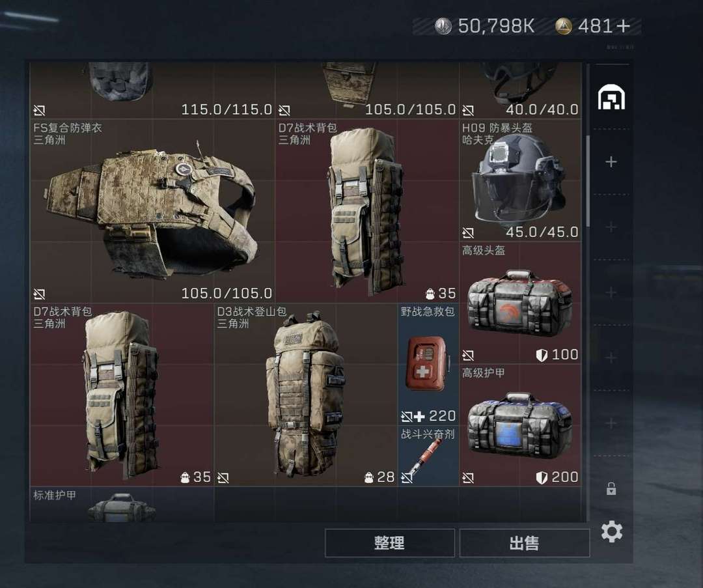Select the FS复合防弹衣 body armor
This screenshot has height=588, width=703.
coord(152,211)
